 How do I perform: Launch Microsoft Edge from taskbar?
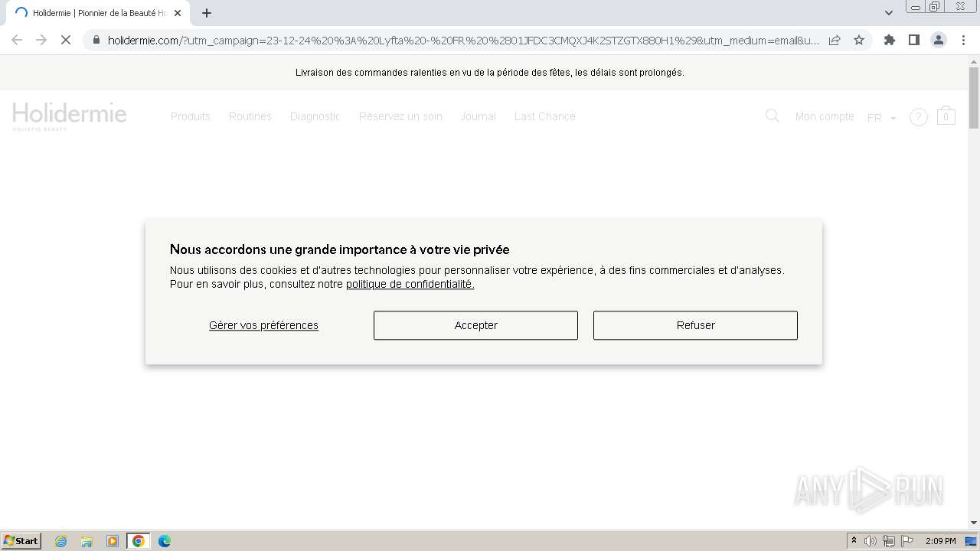pos(164,541)
